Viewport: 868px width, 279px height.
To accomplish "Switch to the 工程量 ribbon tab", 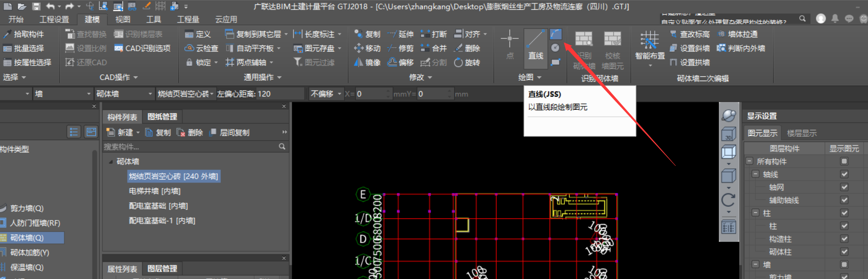I will click(x=188, y=19).
